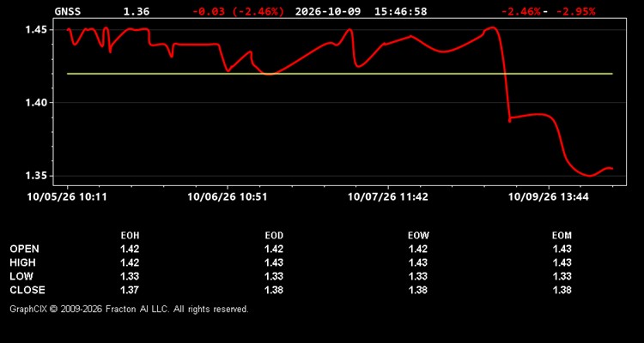The height and width of the screenshot is (343, 644).
Task: Select the date 2026-10-09 in header
Action: coord(328,11)
